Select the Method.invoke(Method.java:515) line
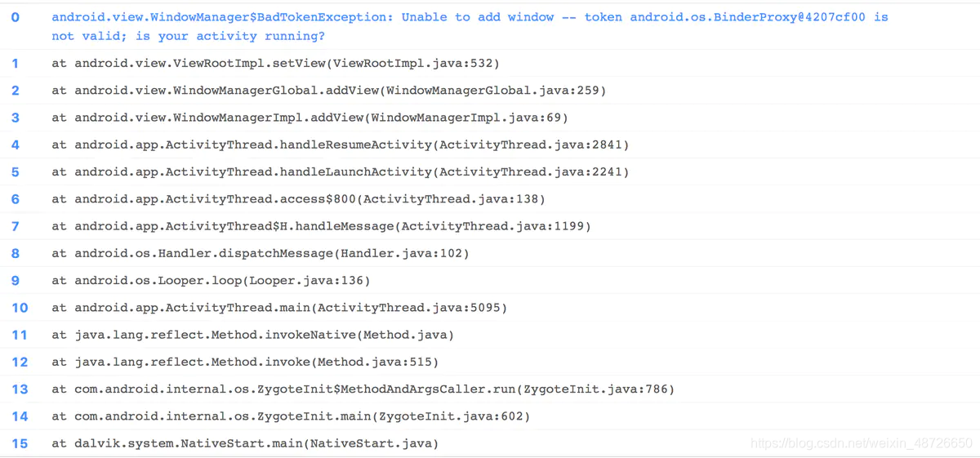The image size is (980, 458). pyautogui.click(x=245, y=362)
